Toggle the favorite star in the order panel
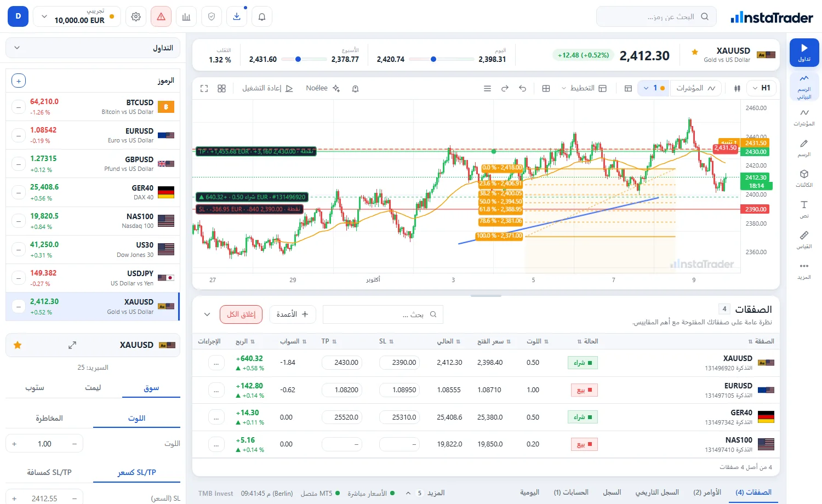This screenshot has width=822, height=504. 18,345
